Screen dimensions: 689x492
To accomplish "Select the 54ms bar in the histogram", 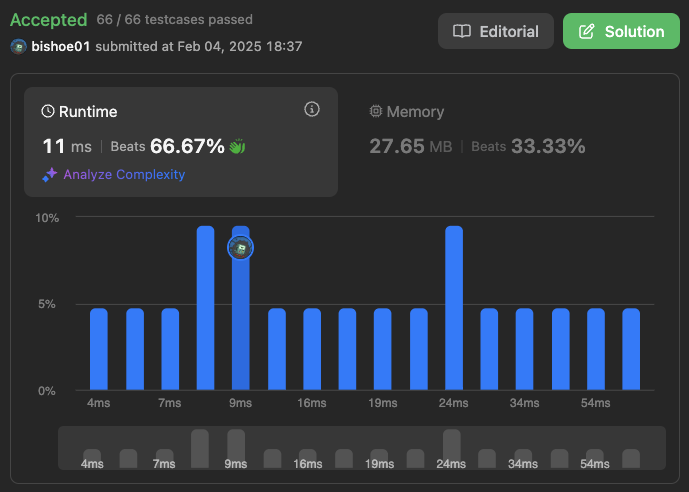I will pos(596,349).
